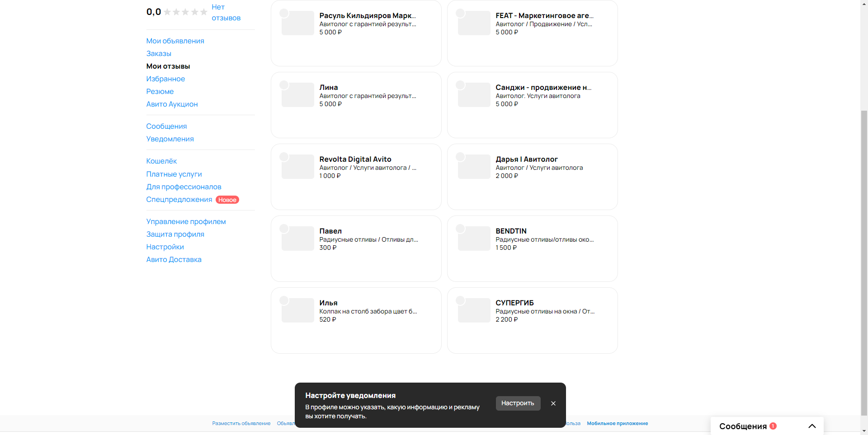Click the unread messages badge on Сообщения
The image size is (868, 435).
tap(773, 426)
